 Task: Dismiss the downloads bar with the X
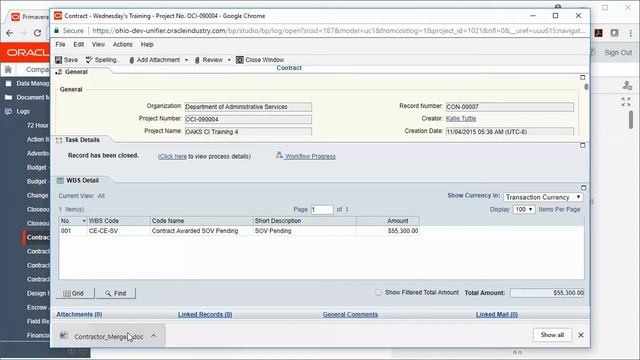[x=581, y=335]
